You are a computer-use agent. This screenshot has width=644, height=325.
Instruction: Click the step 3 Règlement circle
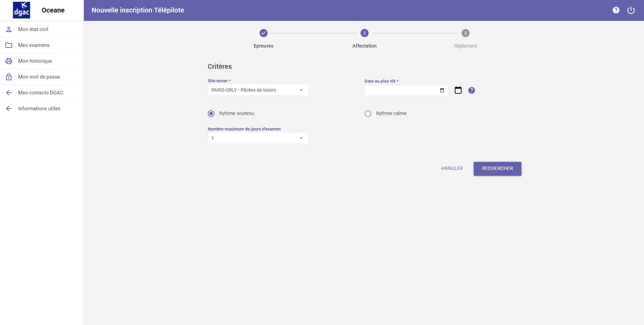pyautogui.click(x=466, y=33)
